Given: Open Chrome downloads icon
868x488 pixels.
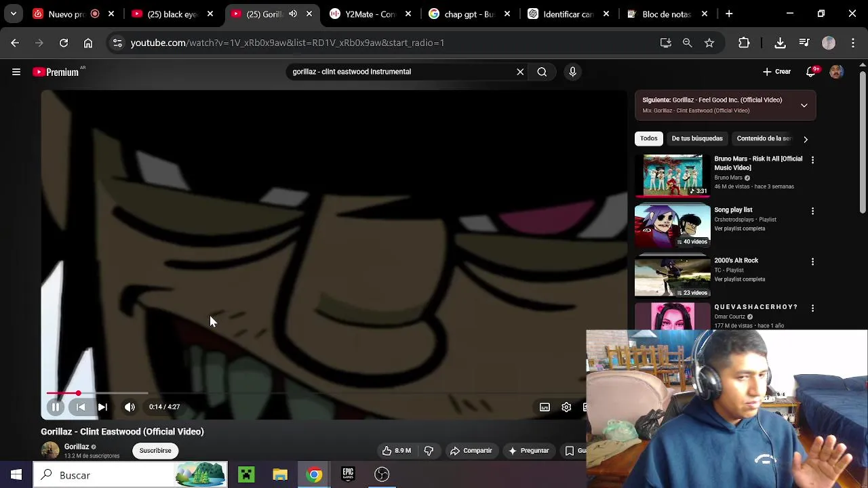Looking at the screenshot, I should pos(781,43).
